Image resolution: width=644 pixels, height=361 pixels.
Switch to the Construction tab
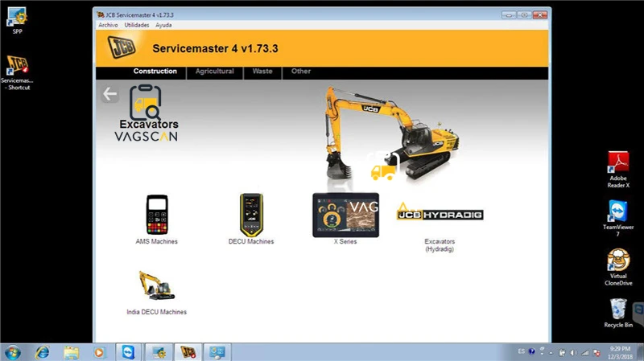tap(155, 72)
